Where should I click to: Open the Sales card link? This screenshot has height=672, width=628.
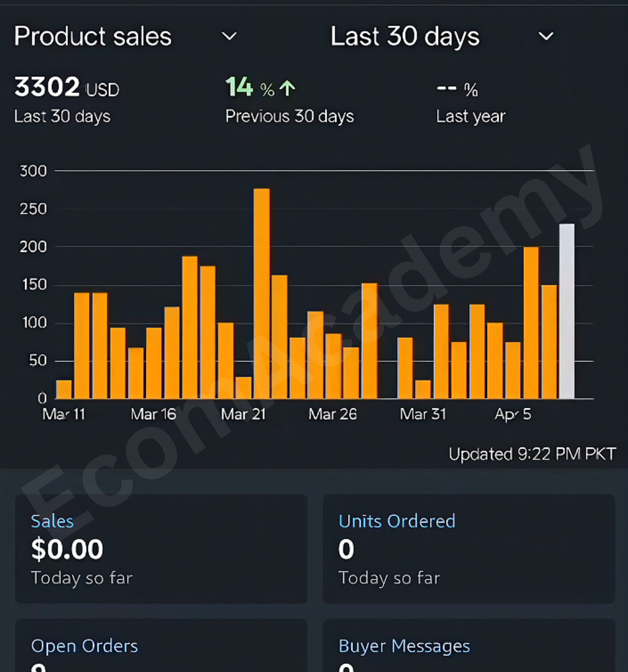(52, 521)
